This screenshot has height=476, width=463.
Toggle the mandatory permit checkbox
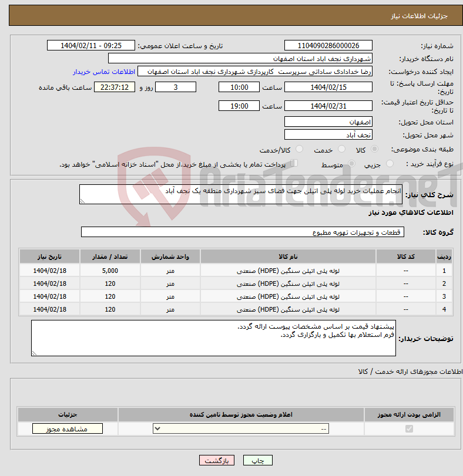tap(409, 428)
